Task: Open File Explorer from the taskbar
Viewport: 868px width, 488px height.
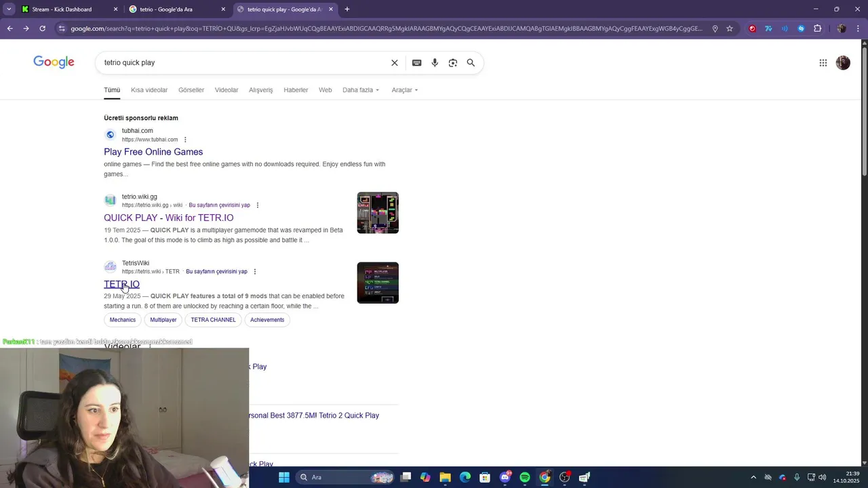Action: (x=445, y=477)
